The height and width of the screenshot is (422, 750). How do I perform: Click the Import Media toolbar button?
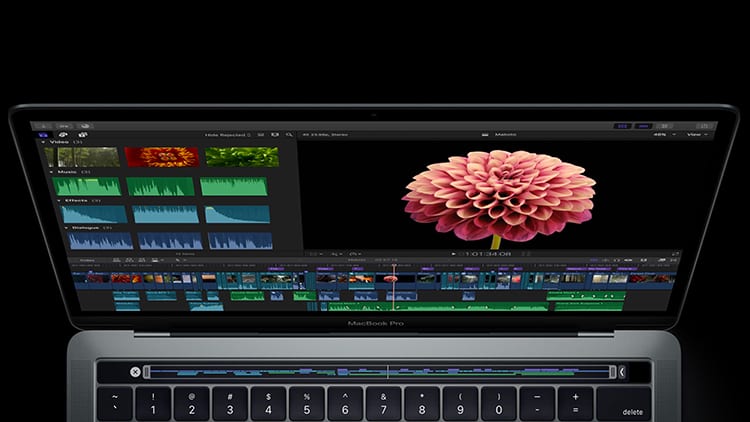(44, 126)
